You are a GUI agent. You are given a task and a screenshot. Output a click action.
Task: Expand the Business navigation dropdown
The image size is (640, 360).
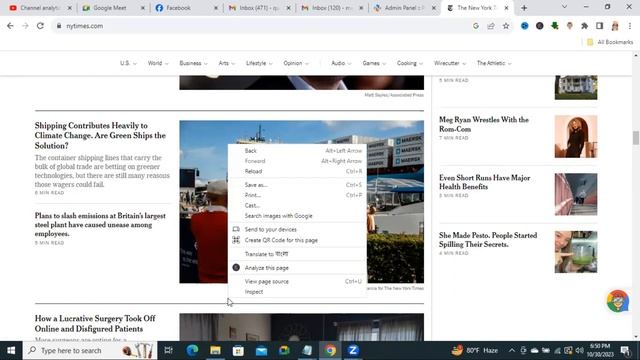click(193, 63)
